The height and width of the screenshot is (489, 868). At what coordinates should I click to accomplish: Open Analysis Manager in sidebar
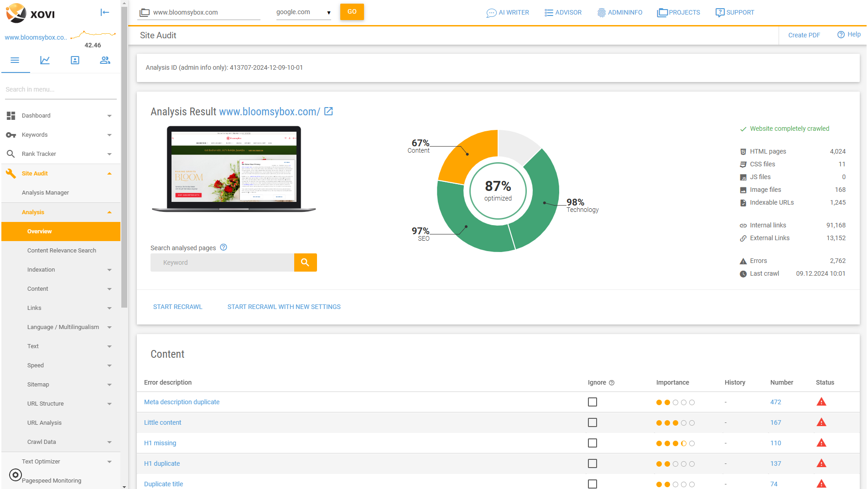pos(45,193)
